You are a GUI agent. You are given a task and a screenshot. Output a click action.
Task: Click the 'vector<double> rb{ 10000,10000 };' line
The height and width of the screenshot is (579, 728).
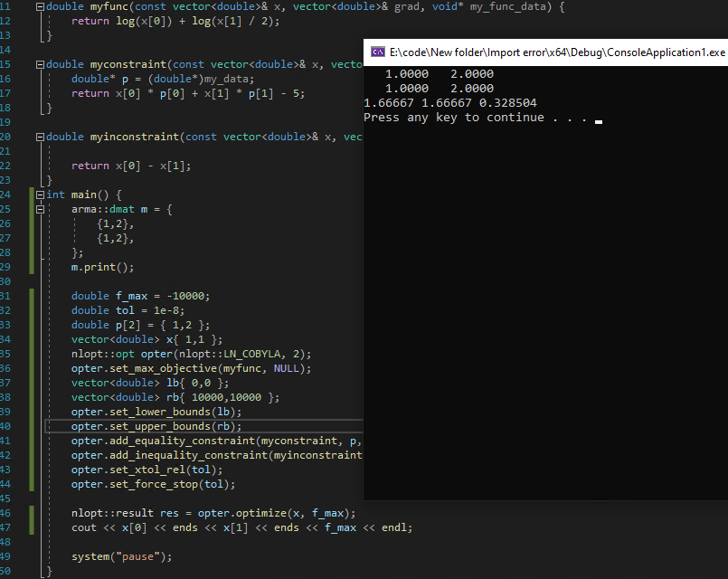(175, 397)
